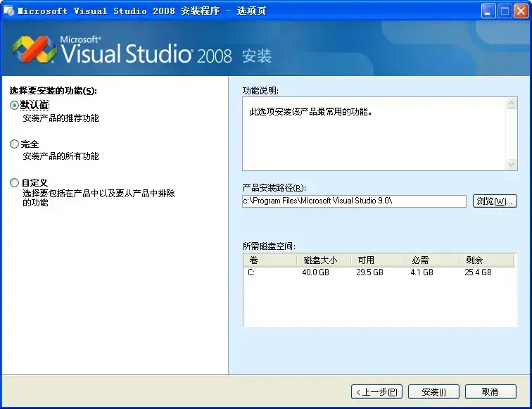This screenshot has height=409, width=532.
Task: Click the 选择要包括在产品中 custom description text
Action: pos(99,198)
